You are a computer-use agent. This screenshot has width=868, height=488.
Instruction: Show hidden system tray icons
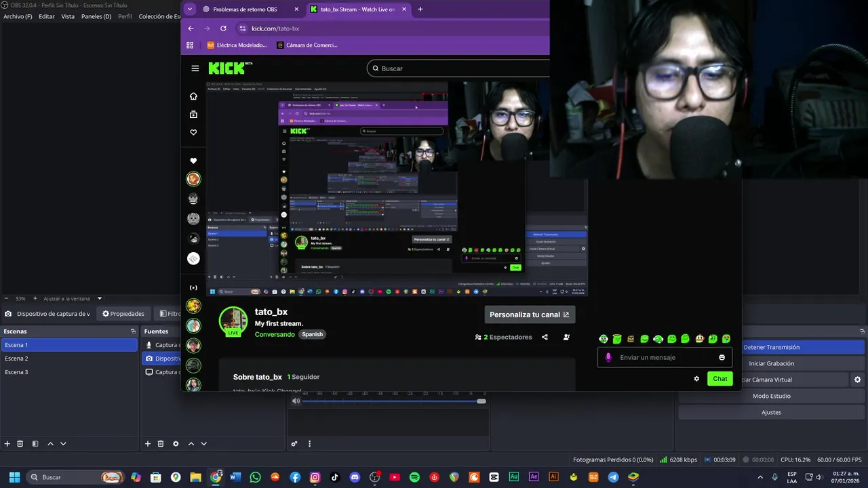pyautogui.click(x=760, y=477)
